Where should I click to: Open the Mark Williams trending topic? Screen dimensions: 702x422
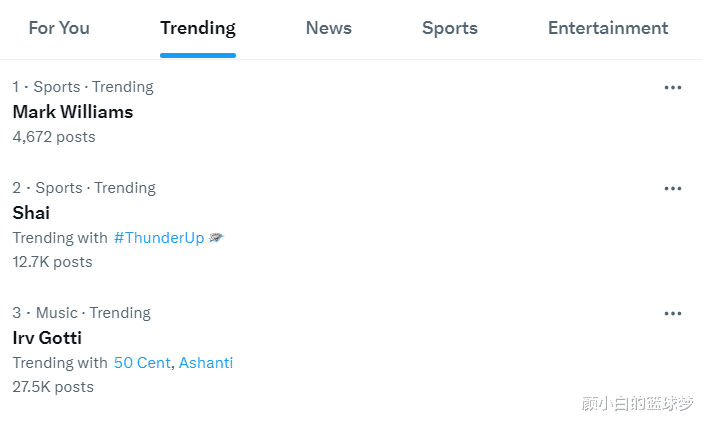pyautogui.click(x=73, y=112)
